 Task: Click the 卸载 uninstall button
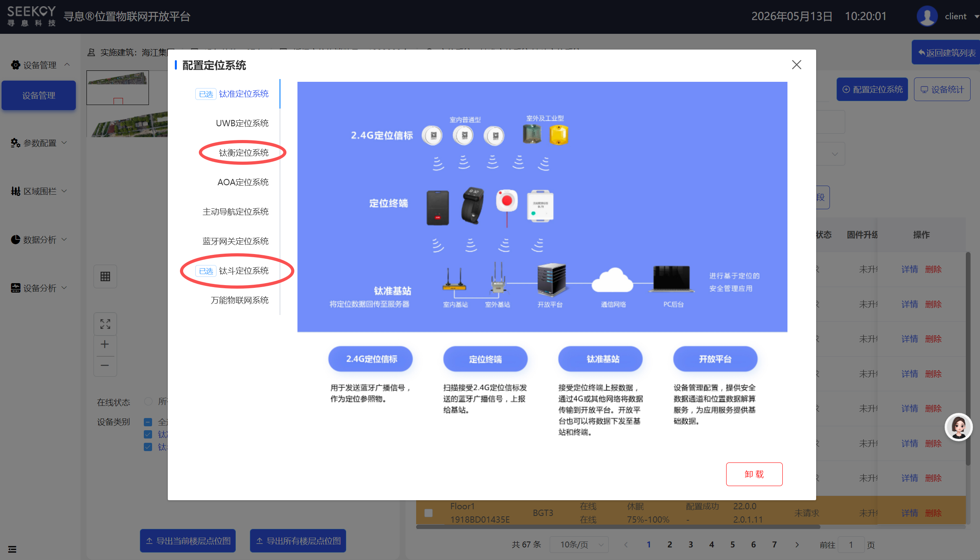[x=754, y=474]
